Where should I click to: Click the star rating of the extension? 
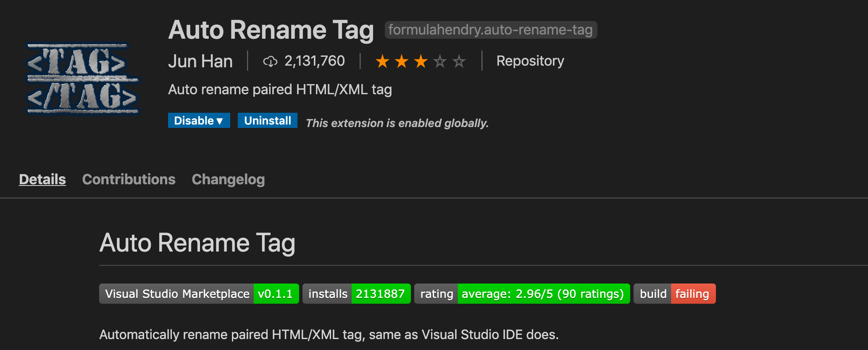pyautogui.click(x=421, y=61)
